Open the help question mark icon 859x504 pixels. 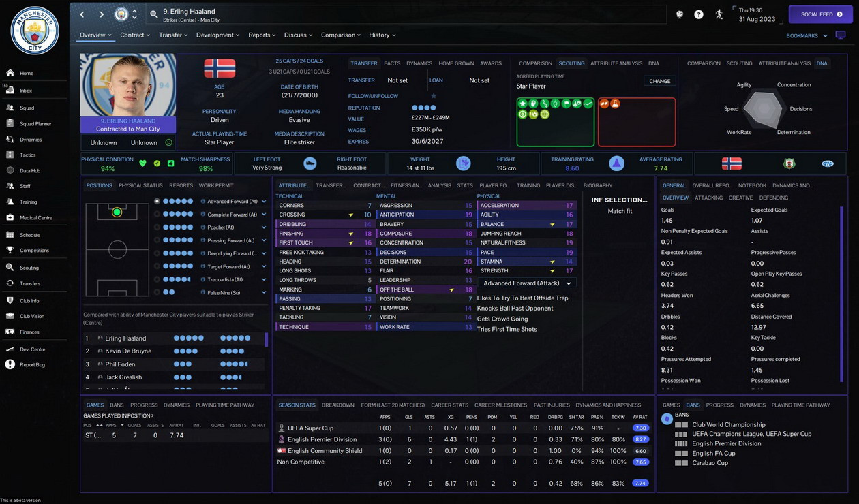click(x=699, y=14)
